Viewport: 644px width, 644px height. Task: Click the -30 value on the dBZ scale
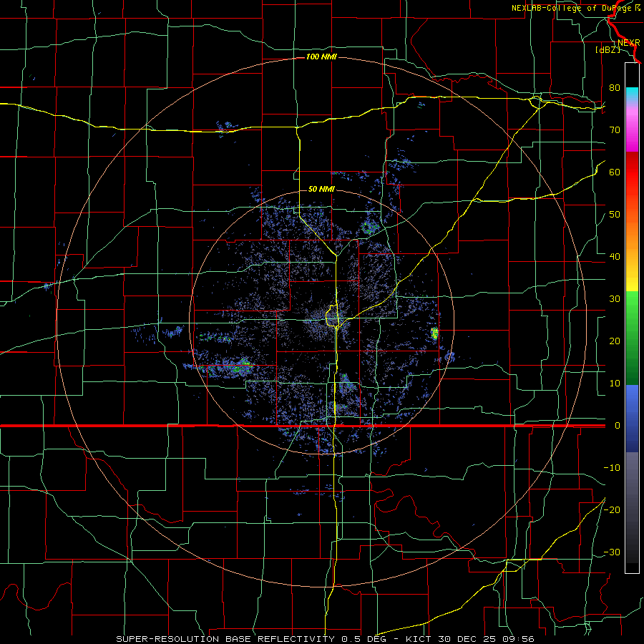click(612, 552)
